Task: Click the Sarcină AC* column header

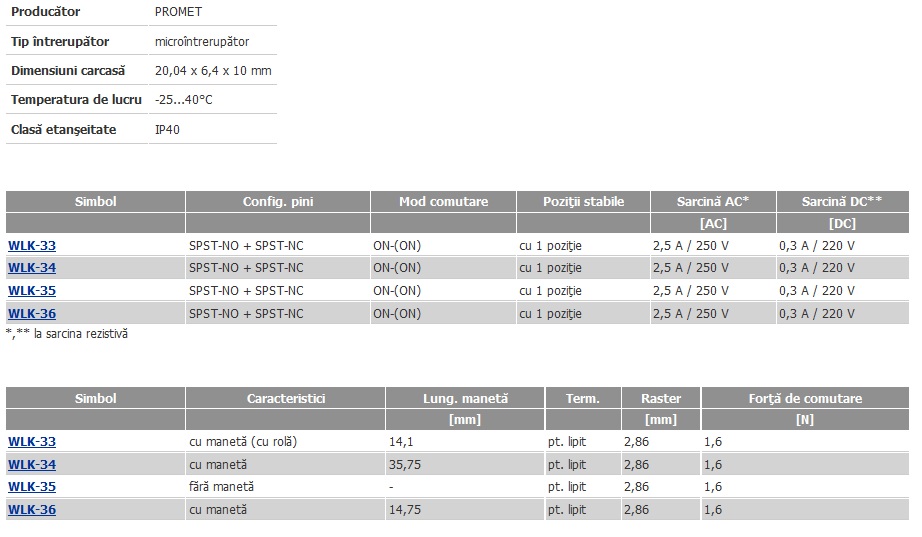Action: (x=713, y=202)
